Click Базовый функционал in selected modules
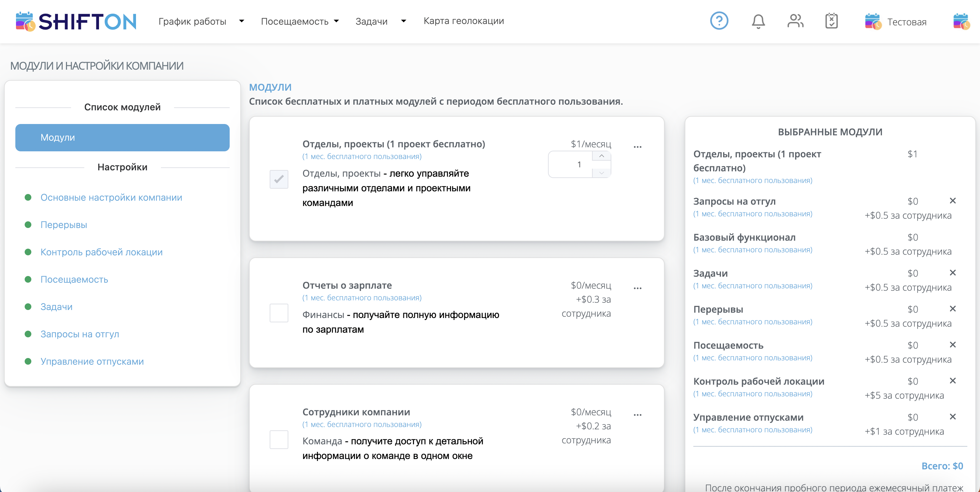 745,237
